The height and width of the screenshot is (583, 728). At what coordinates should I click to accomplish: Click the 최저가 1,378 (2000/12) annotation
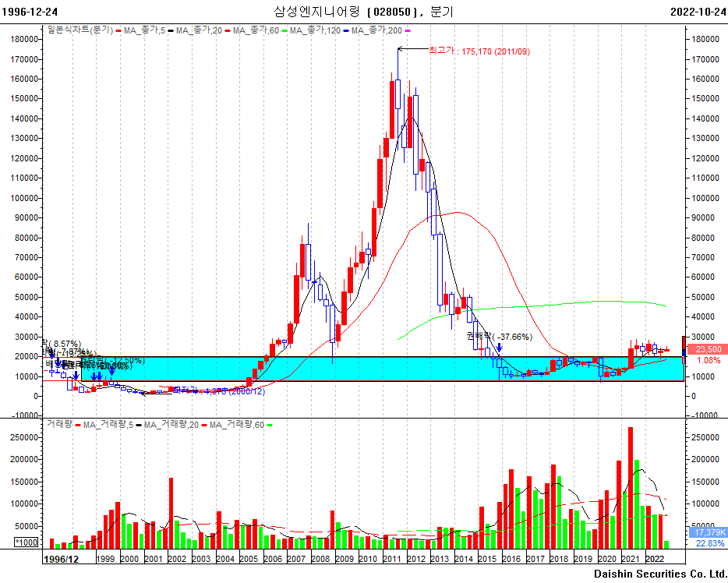[218, 391]
